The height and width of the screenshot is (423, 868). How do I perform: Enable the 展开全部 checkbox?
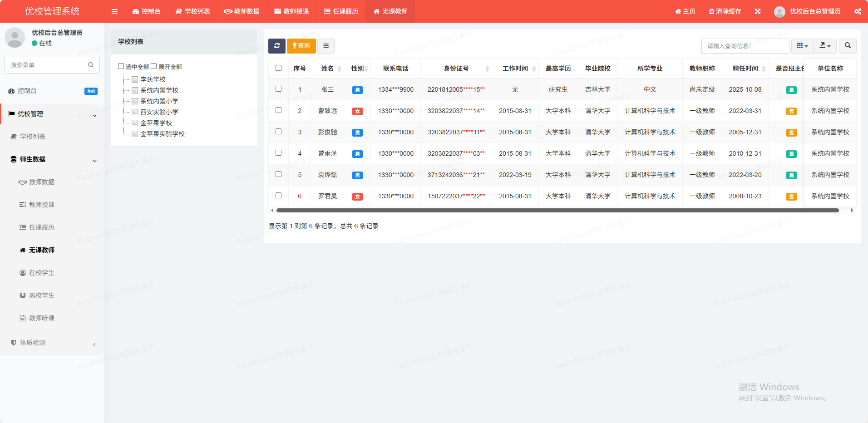pos(154,66)
